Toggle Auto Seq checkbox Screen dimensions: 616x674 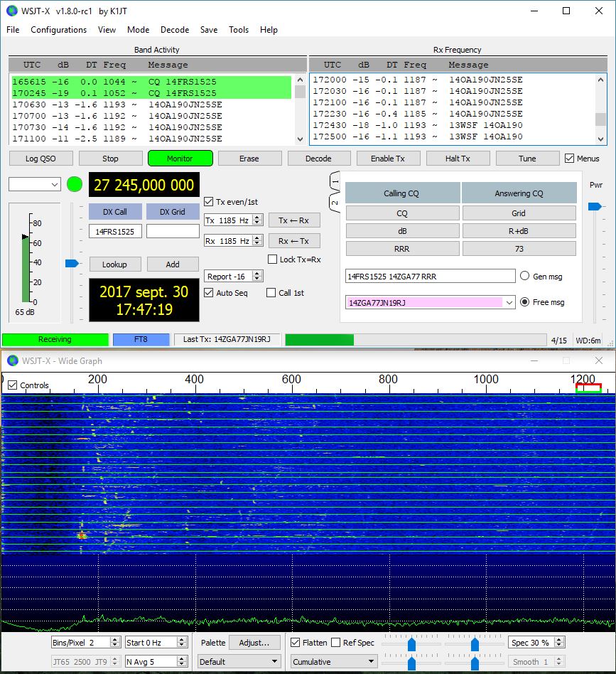click(209, 293)
